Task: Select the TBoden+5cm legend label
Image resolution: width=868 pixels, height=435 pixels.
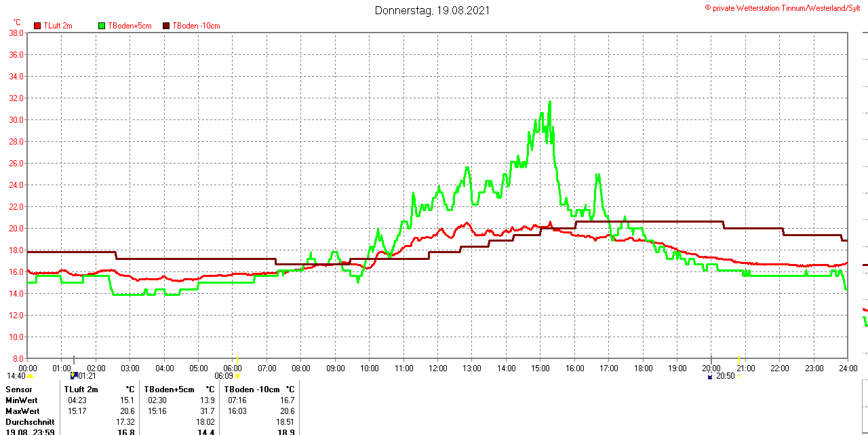Action: pyautogui.click(x=130, y=26)
